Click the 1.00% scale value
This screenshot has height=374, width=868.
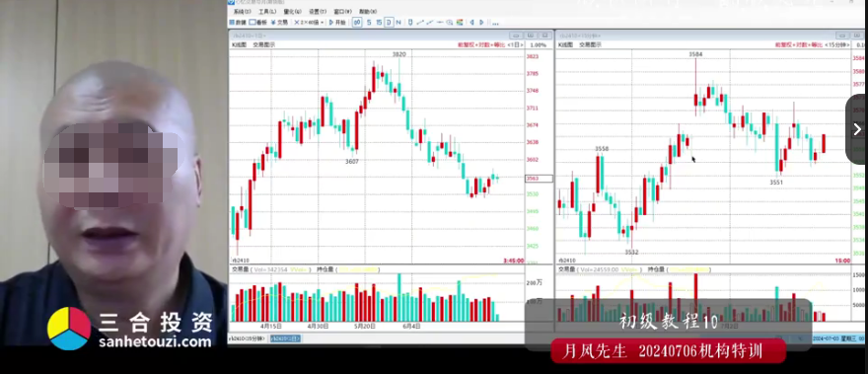[539, 44]
